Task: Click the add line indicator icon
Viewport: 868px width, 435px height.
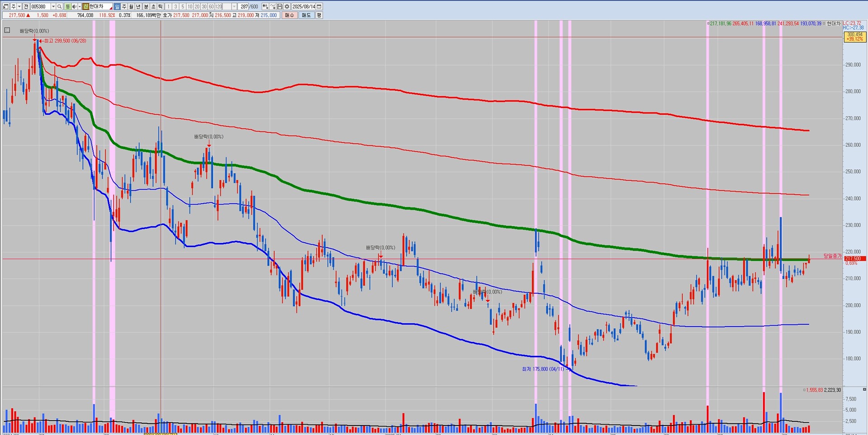Action: point(273,7)
